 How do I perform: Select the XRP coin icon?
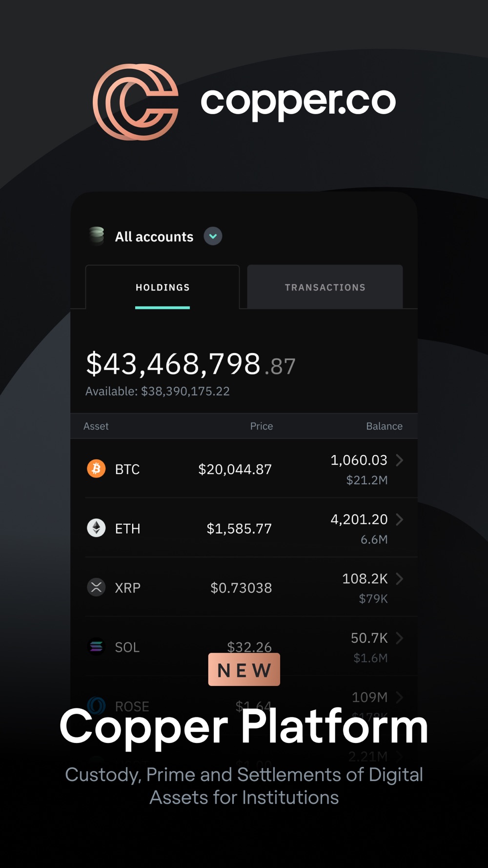click(96, 587)
